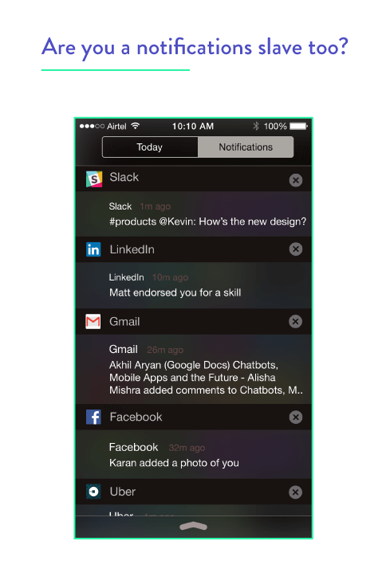The height and width of the screenshot is (588, 386).
Task: Tap the Slack app icon
Action: coord(94,179)
